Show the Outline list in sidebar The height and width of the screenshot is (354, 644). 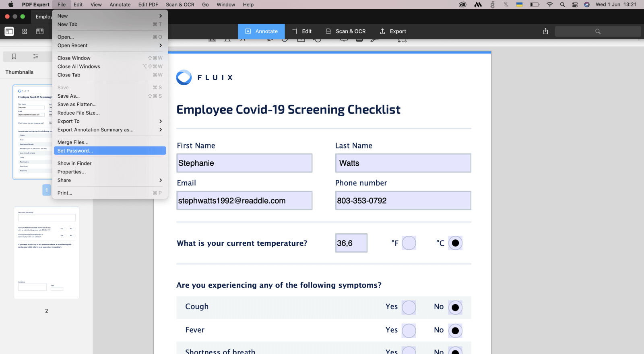[x=36, y=57]
